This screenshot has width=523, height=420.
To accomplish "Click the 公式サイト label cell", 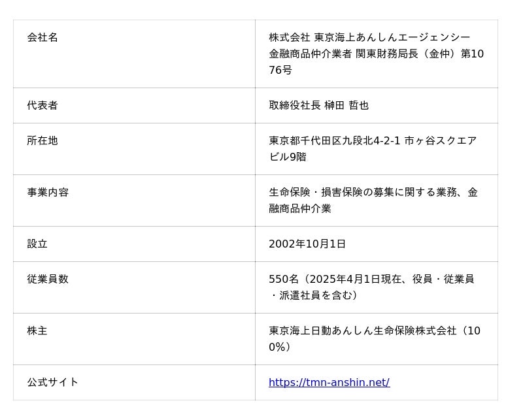I will point(53,383).
